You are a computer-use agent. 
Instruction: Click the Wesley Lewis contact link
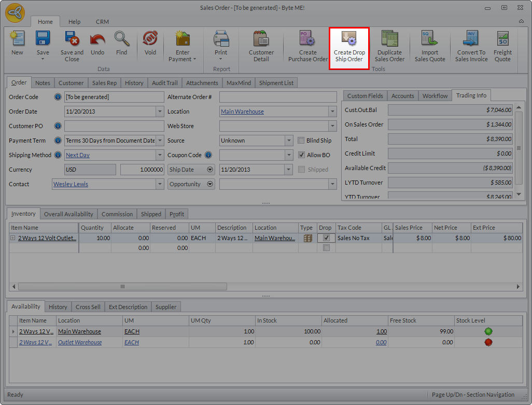(71, 184)
